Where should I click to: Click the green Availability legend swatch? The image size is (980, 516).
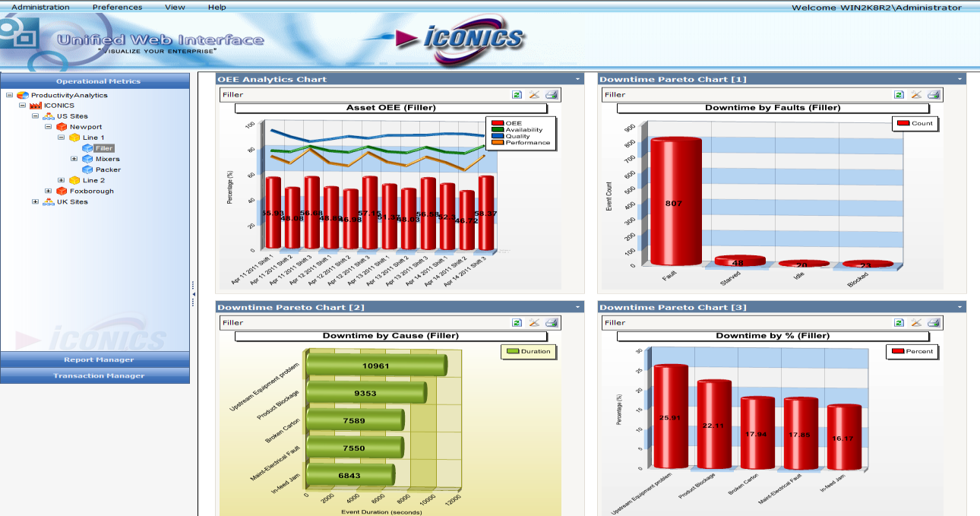click(497, 130)
